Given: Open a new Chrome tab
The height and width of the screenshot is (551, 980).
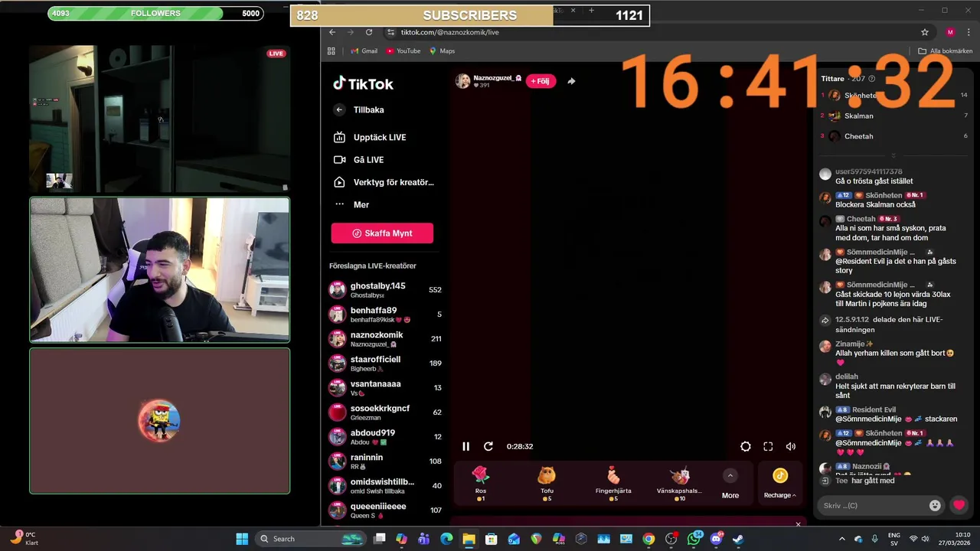Looking at the screenshot, I should (x=592, y=11).
